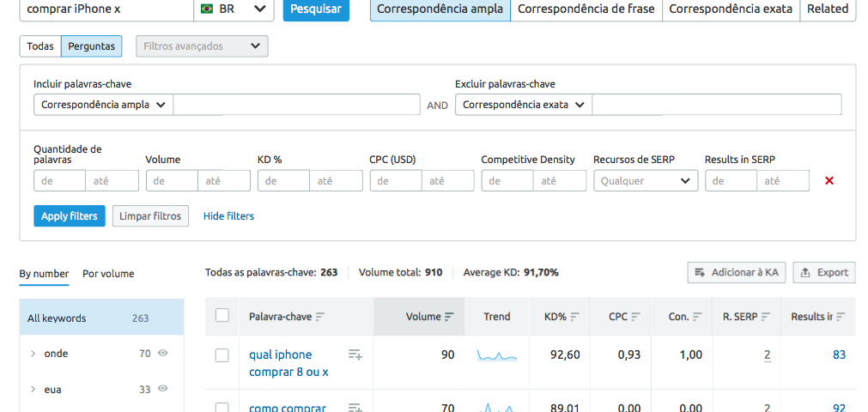Select all keywords header checkbox
The image size is (868, 412).
point(222,316)
